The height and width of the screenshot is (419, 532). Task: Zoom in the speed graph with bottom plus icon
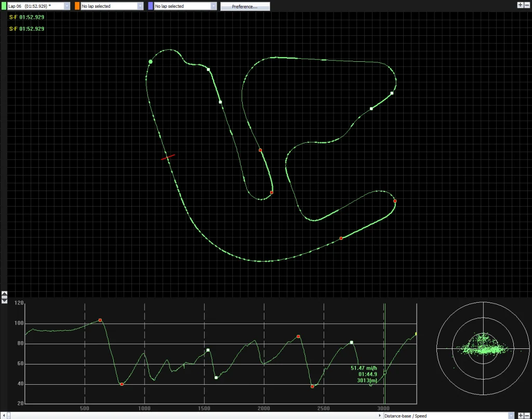point(521,415)
